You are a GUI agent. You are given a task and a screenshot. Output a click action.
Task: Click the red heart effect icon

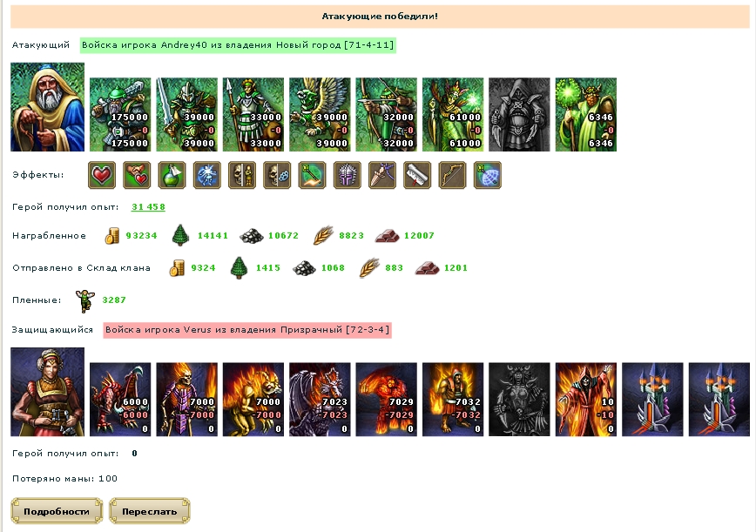tap(102, 175)
